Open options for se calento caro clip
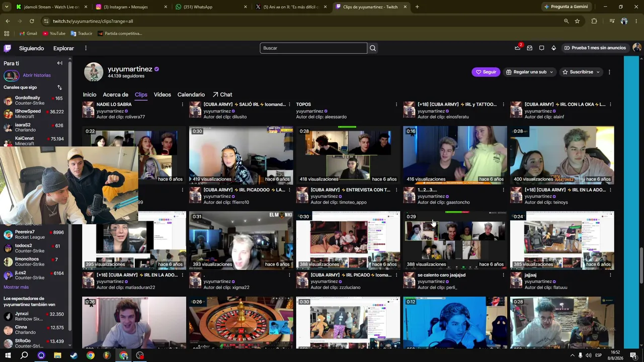Viewport: 644px width, 362px height. (x=503, y=275)
